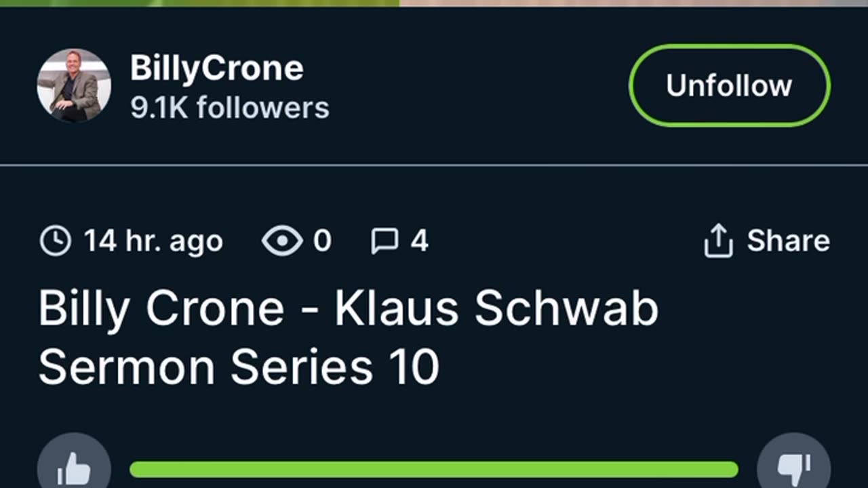
Task: Click the thumbs down dislike icon
Action: pos(793,468)
